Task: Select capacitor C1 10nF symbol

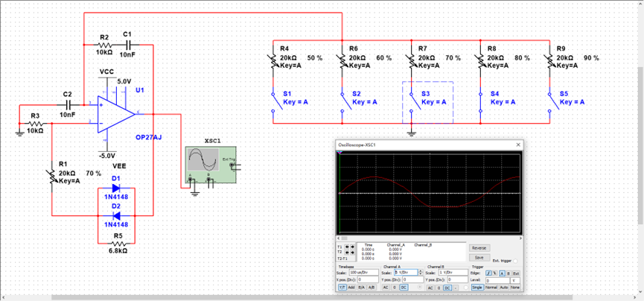Action: [x=129, y=44]
